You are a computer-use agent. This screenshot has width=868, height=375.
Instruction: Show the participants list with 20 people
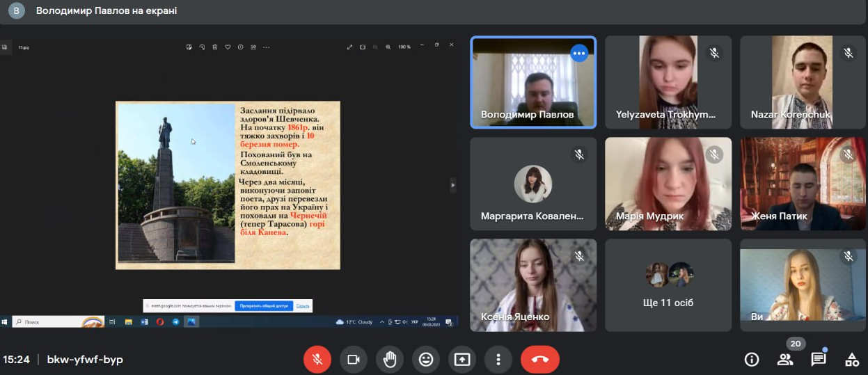click(785, 360)
